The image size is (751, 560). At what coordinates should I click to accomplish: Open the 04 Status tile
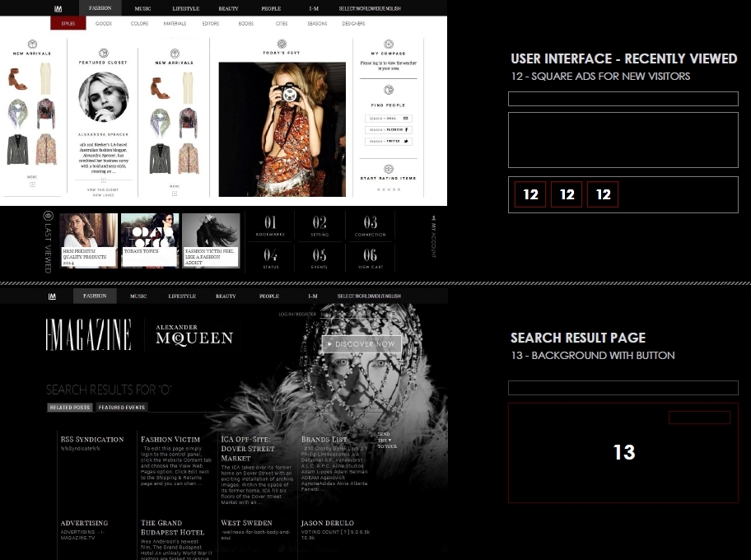coord(271,258)
